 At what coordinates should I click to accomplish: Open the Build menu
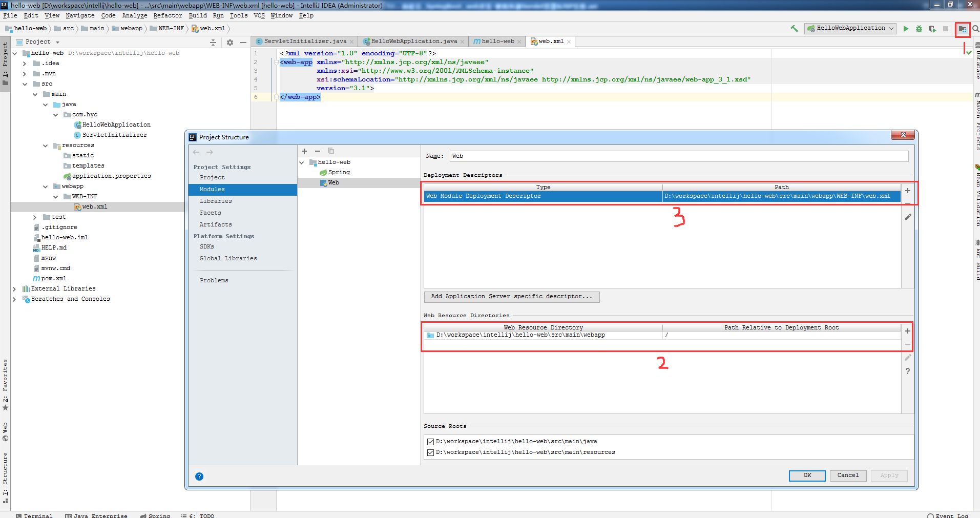pos(198,16)
